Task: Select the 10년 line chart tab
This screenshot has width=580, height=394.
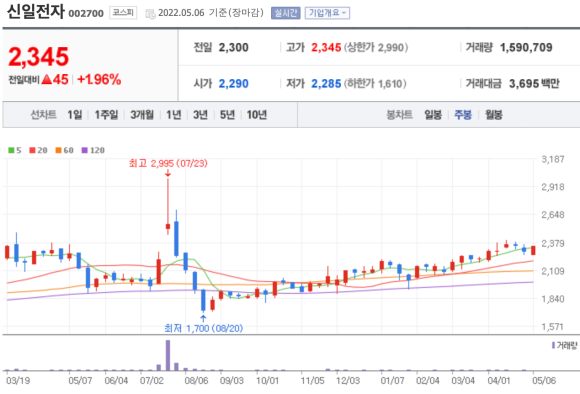Action: 257,115
